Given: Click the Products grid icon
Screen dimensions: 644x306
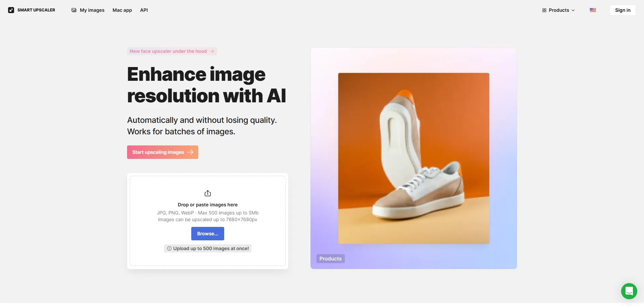Looking at the screenshot, I should coord(544,10).
